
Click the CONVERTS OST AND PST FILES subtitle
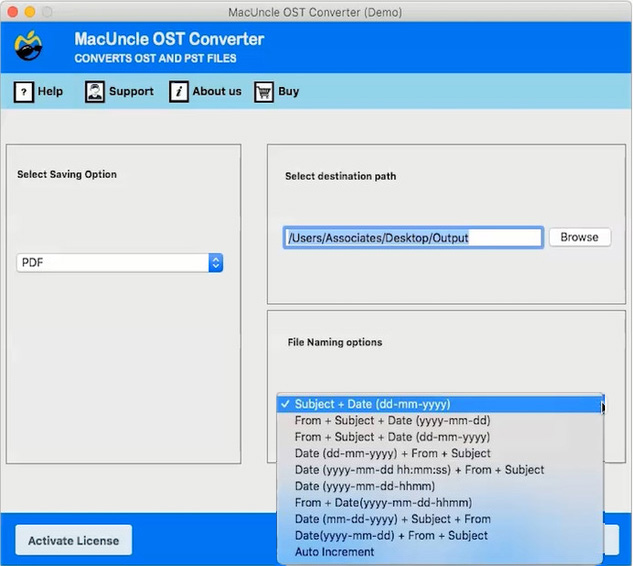pos(155,59)
